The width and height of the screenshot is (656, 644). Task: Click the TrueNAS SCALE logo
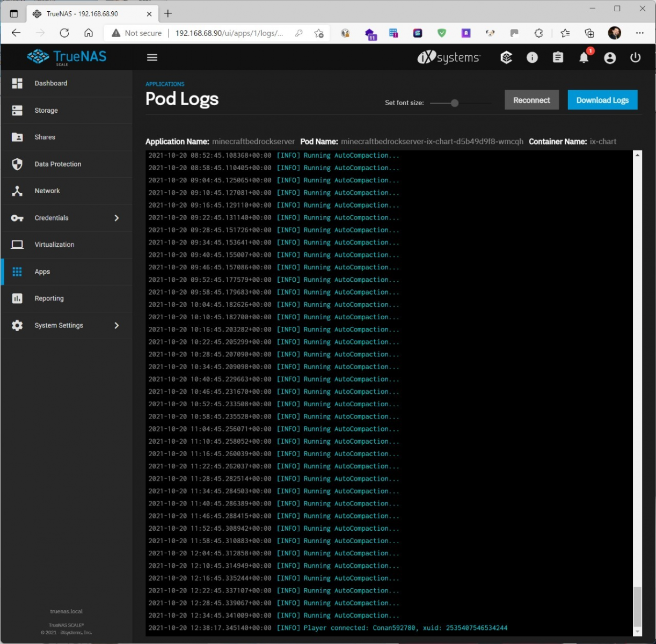click(67, 57)
